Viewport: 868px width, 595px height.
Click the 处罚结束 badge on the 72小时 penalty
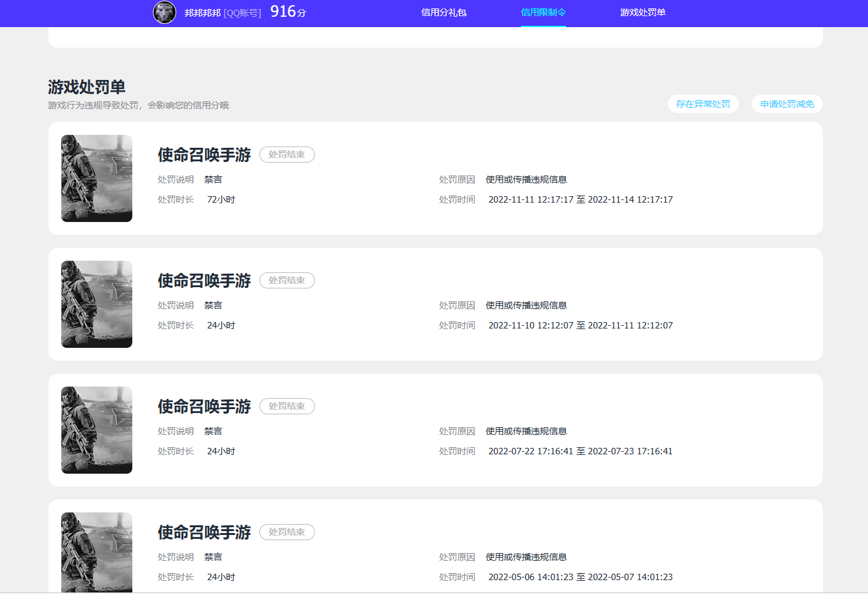click(x=287, y=155)
